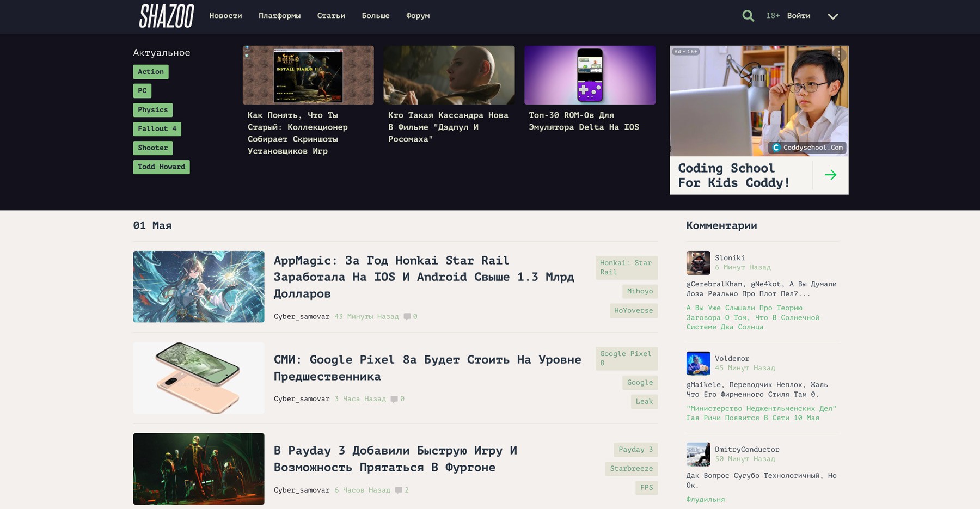980x509 pixels.
Task: Select the FPS tag
Action: point(646,488)
